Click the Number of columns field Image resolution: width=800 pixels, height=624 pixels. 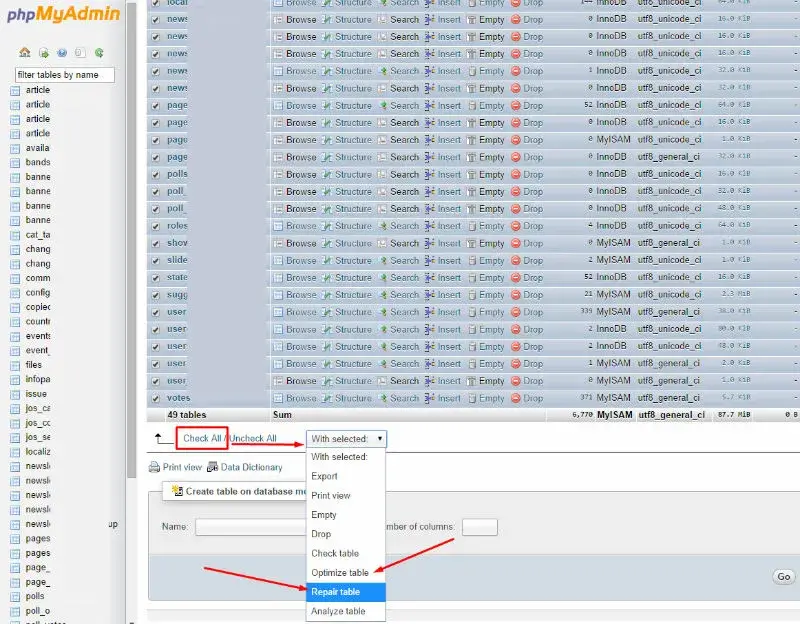coord(480,527)
